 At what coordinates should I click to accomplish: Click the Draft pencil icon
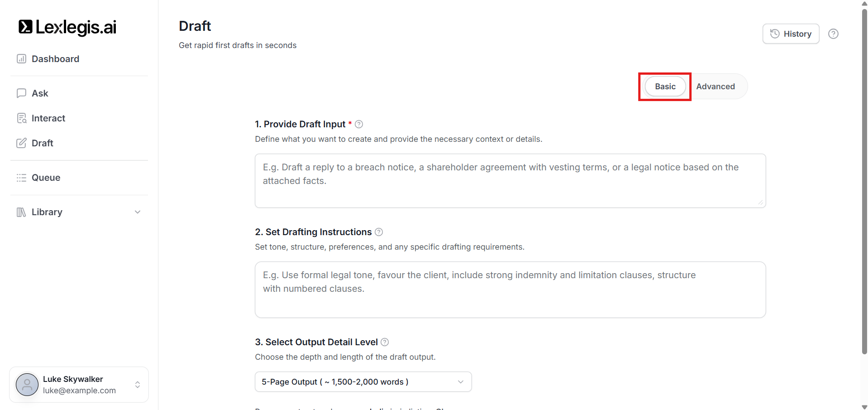pos(21,143)
